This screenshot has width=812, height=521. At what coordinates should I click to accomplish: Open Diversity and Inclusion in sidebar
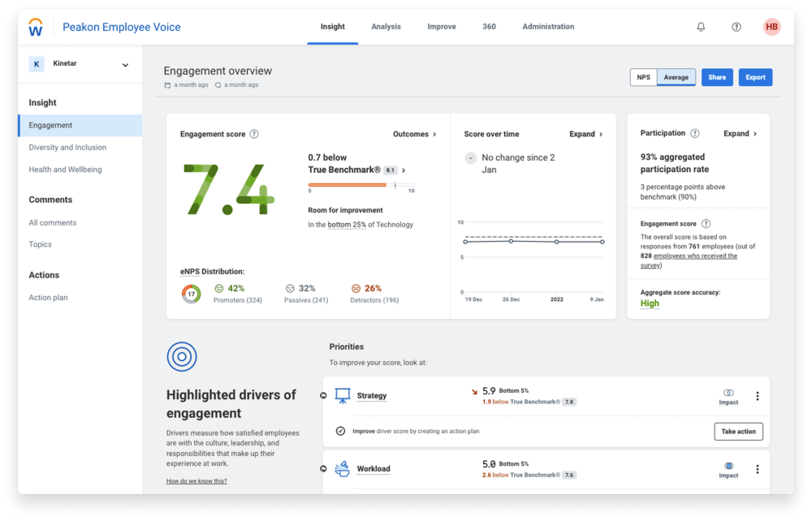pyautogui.click(x=67, y=148)
